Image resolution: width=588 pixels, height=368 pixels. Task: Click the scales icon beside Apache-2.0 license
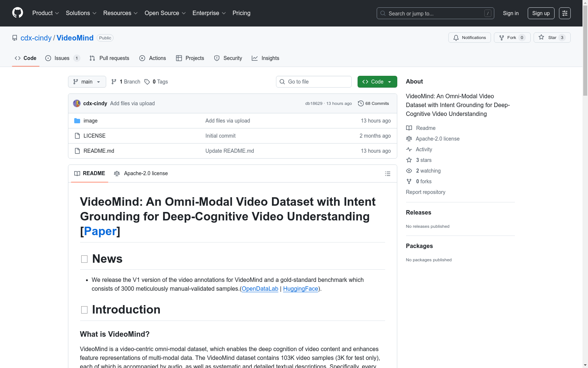(409, 139)
